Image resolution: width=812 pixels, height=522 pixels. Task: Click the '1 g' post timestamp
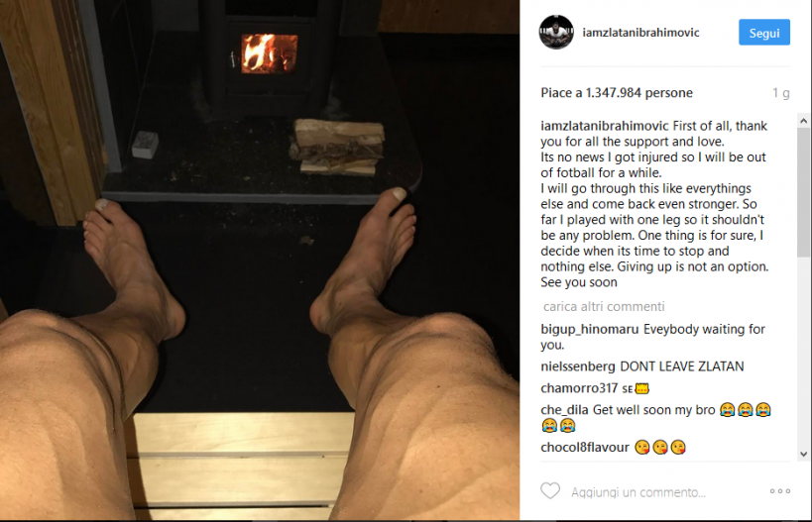pos(781,92)
